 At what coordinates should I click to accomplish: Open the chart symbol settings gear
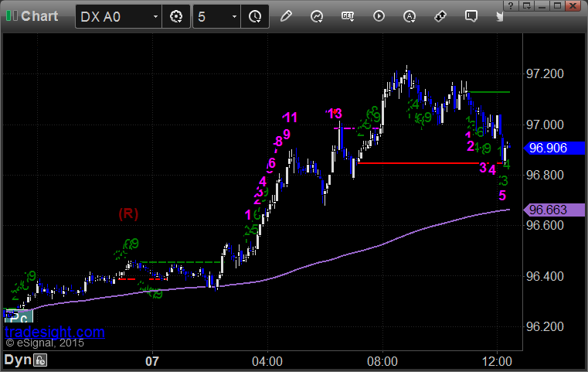click(176, 16)
